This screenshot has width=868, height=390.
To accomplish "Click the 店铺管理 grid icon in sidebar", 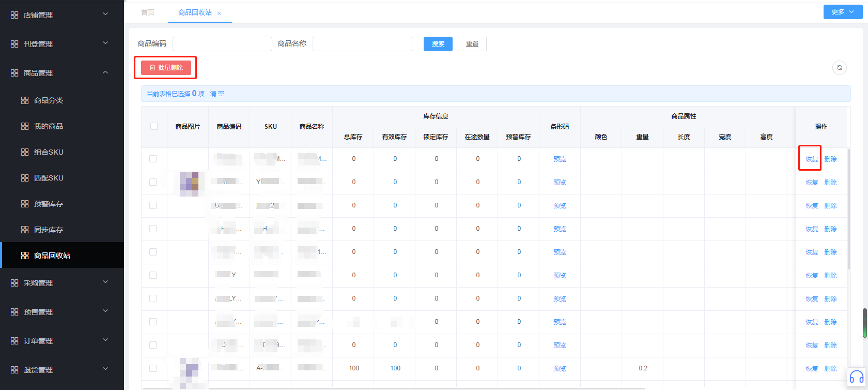I will 14,15.
